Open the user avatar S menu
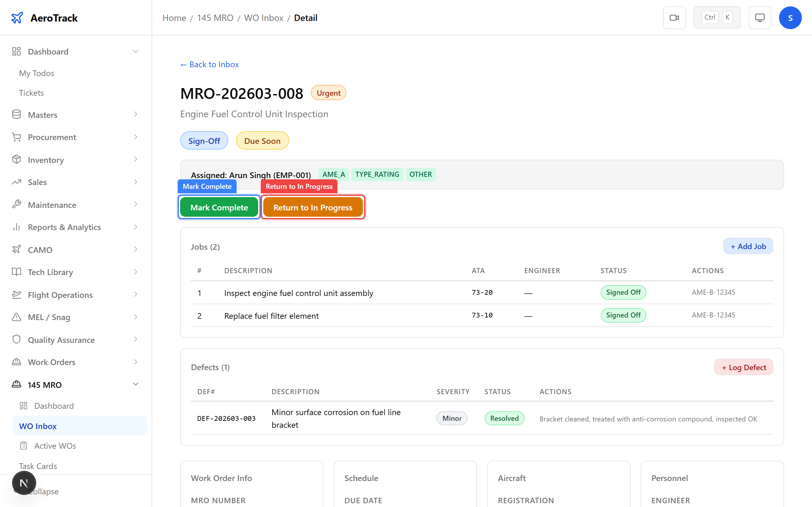Image resolution: width=812 pixels, height=507 pixels. tap(790, 18)
